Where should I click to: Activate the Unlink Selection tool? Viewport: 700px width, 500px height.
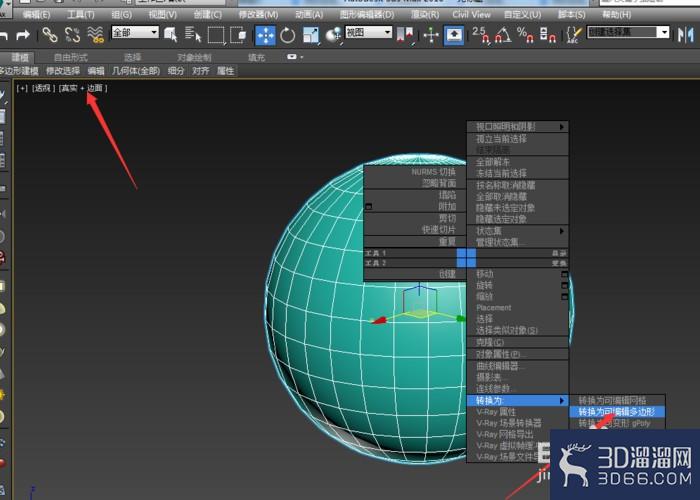[72, 34]
